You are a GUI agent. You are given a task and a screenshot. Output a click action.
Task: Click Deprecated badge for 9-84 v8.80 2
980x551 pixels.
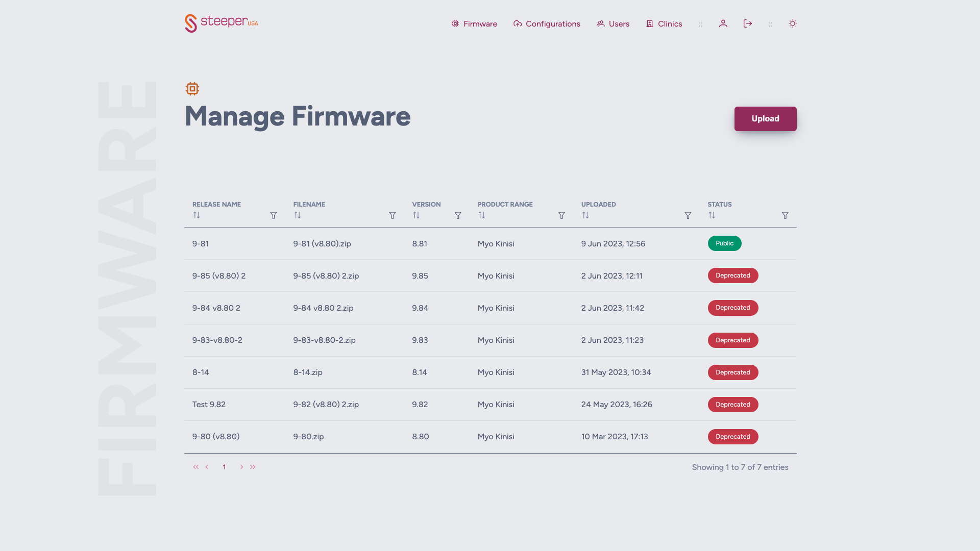click(733, 308)
